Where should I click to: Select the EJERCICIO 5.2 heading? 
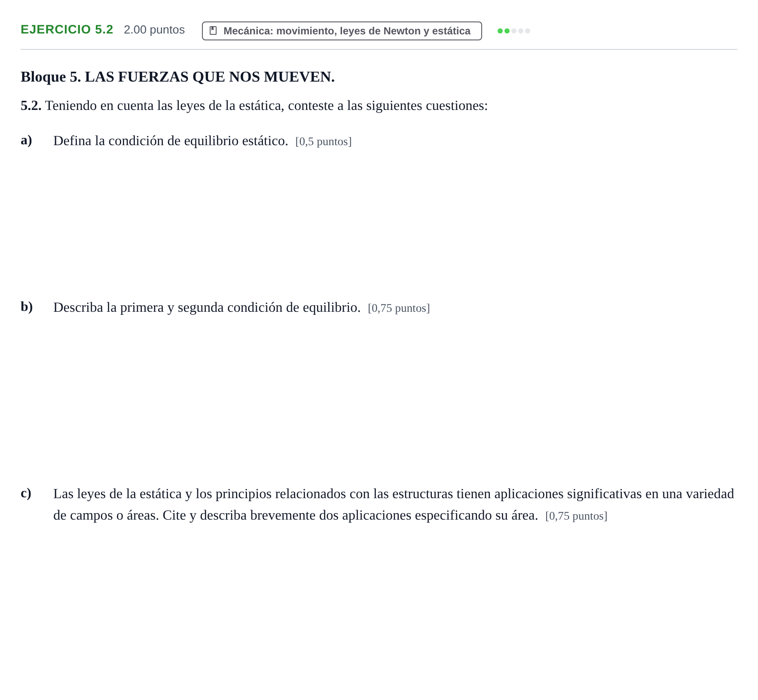tap(67, 30)
